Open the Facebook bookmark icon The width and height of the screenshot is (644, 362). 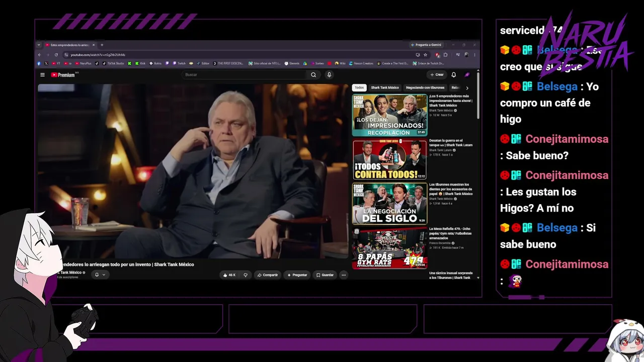point(39,63)
